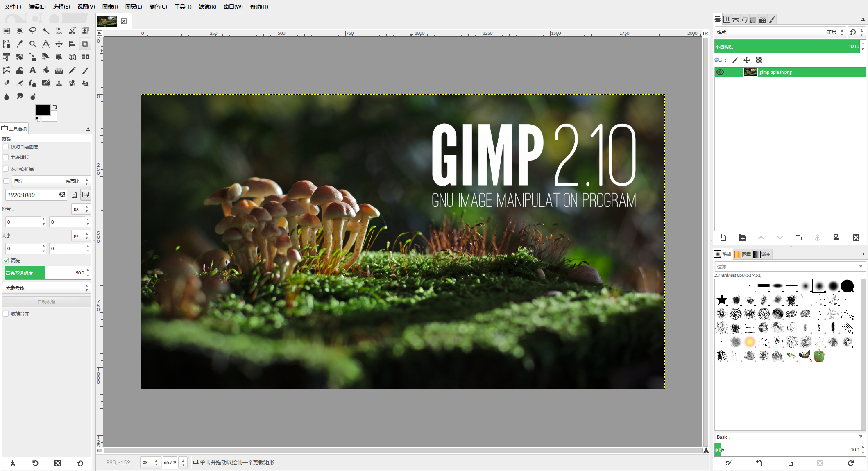The image size is (868, 471).
Task: Select the Paintbrush tool in toolbox
Action: pos(85,70)
